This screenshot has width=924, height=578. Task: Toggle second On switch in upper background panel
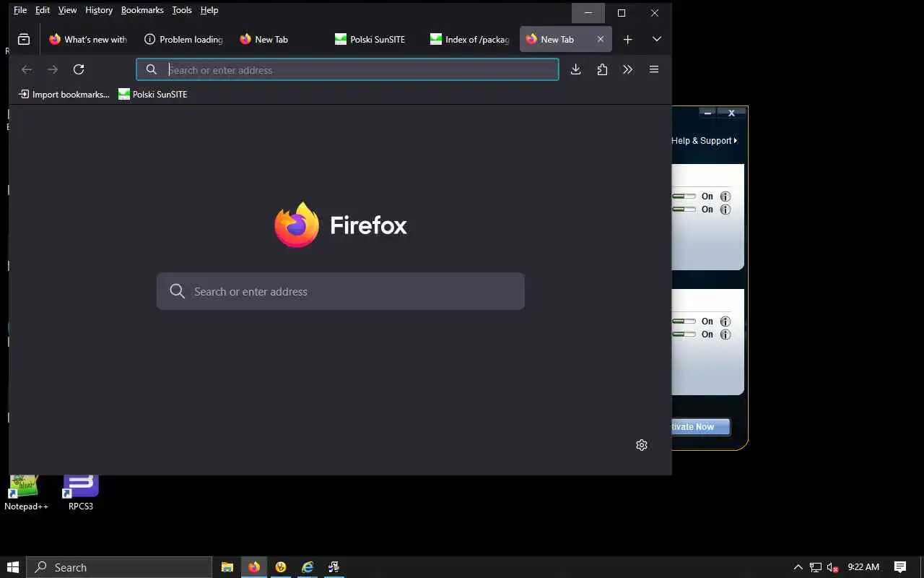pos(684,210)
